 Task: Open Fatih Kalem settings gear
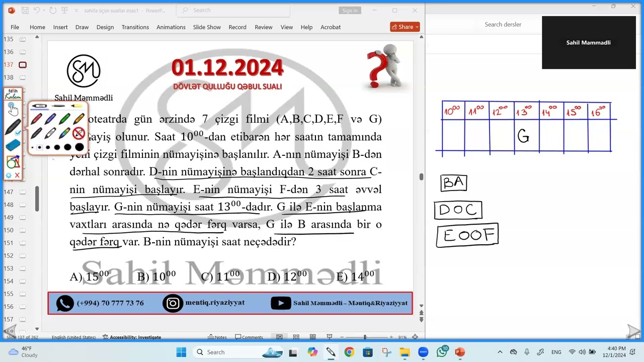click(x=8, y=175)
